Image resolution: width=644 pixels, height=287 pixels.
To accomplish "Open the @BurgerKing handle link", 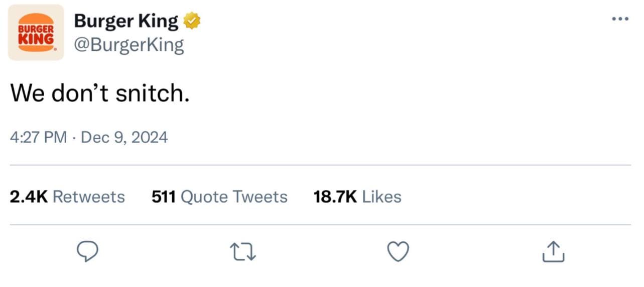I will pyautogui.click(x=129, y=45).
